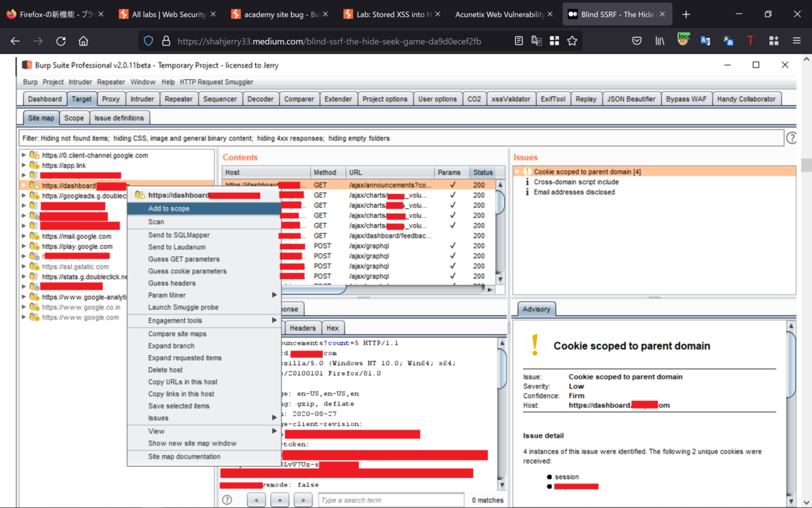Open the Repeater tab in Burp
Image resolution: width=812 pixels, height=508 pixels.
(x=179, y=99)
